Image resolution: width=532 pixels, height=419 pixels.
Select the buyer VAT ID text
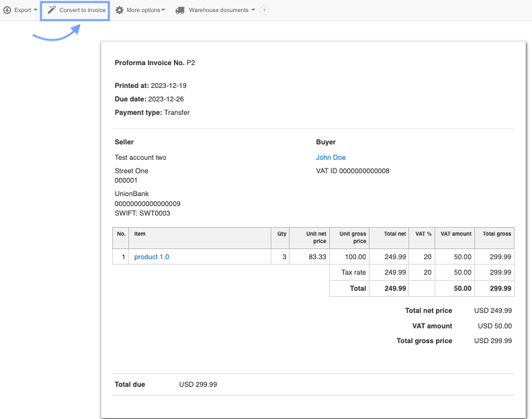[x=353, y=171]
